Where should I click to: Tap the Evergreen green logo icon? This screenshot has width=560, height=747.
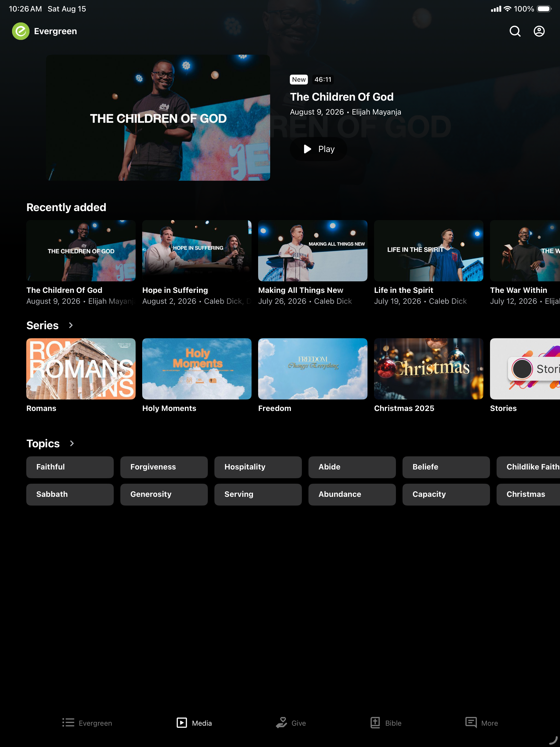point(21,31)
